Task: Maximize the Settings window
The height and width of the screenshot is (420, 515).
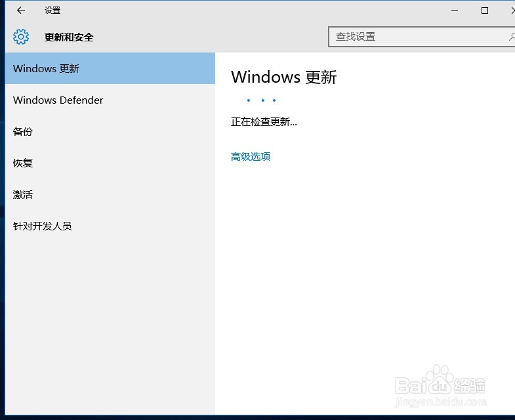Action: 485,10
